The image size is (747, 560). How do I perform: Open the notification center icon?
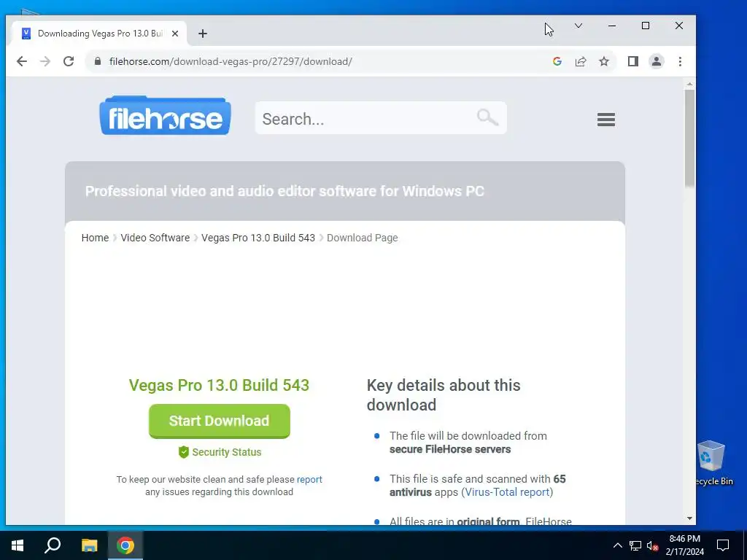[x=723, y=545]
